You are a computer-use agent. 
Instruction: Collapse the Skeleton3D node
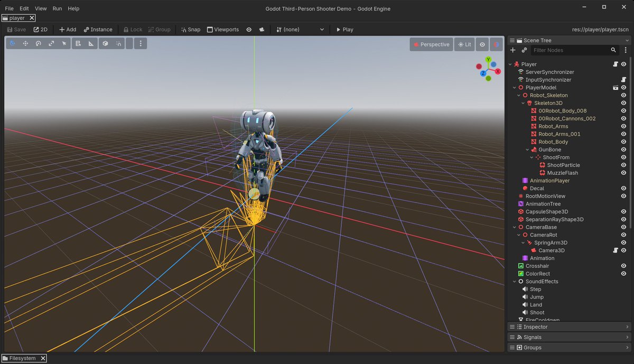(x=523, y=103)
